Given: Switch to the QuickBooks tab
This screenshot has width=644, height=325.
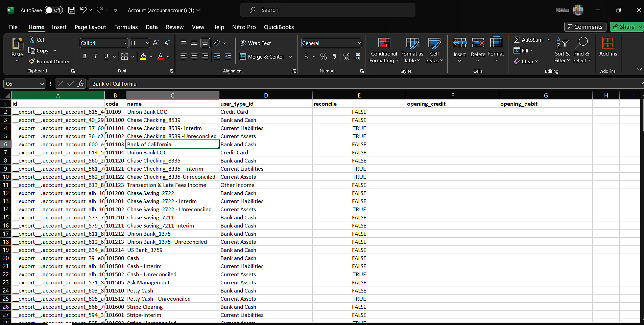Looking at the screenshot, I should [x=279, y=27].
